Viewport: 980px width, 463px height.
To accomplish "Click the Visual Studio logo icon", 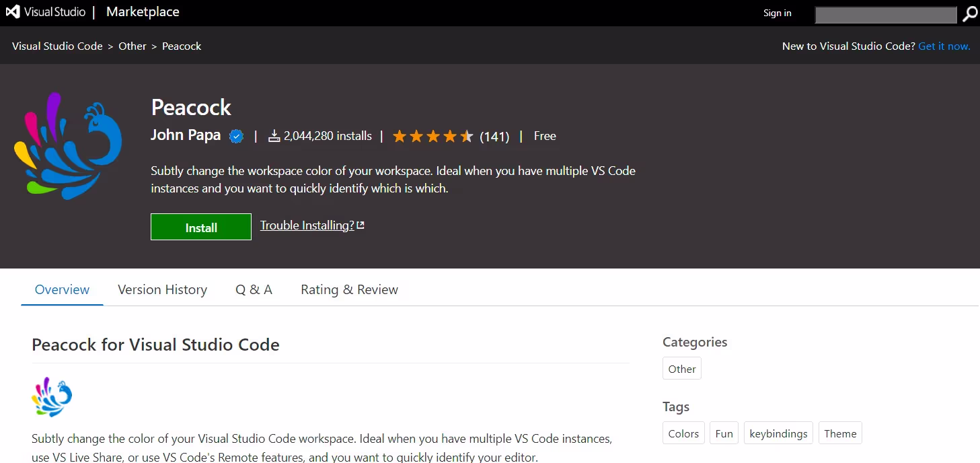I will pos(13,12).
